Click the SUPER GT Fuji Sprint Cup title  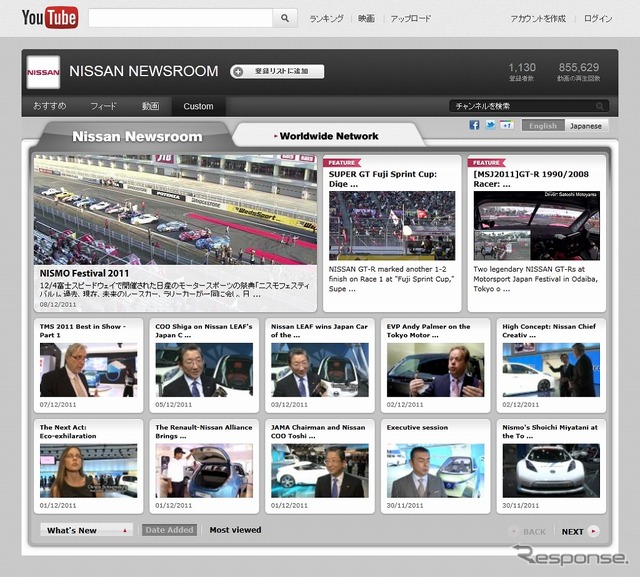coord(383,179)
